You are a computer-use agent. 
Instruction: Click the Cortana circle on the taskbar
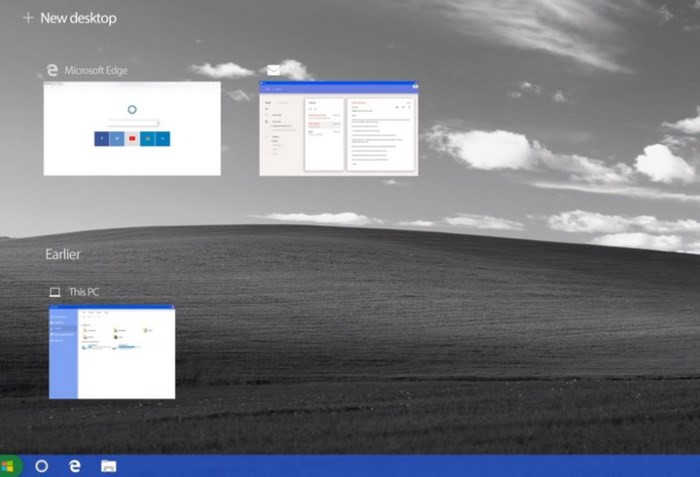click(x=41, y=466)
